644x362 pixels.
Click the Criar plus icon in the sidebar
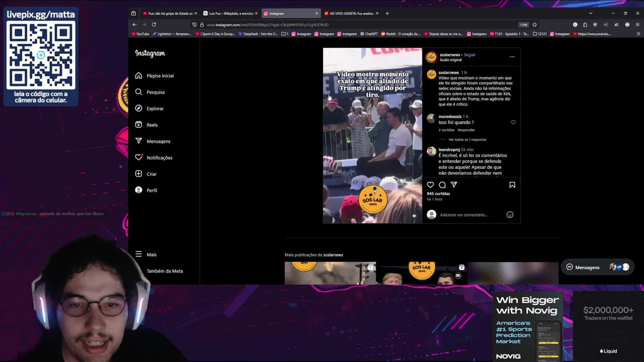click(x=138, y=174)
